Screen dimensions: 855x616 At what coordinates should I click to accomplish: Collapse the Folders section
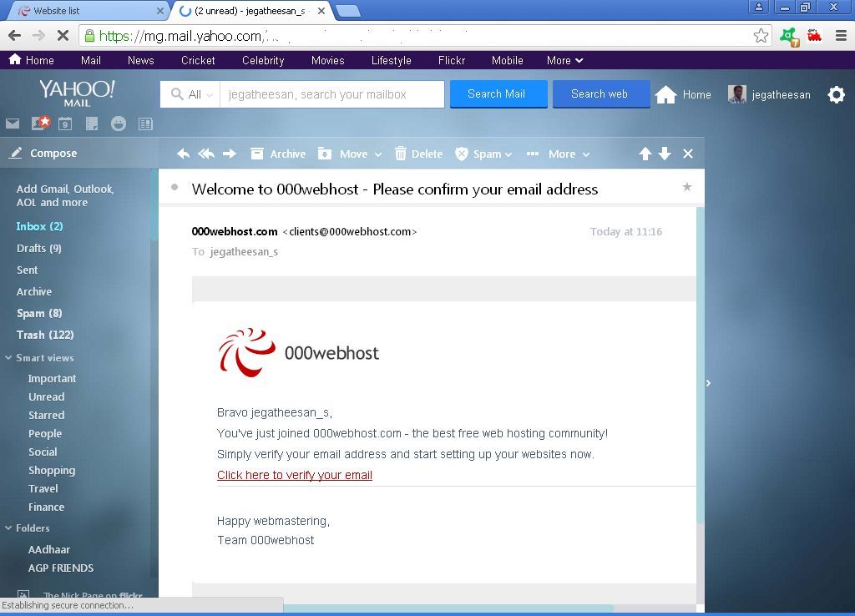coord(8,528)
